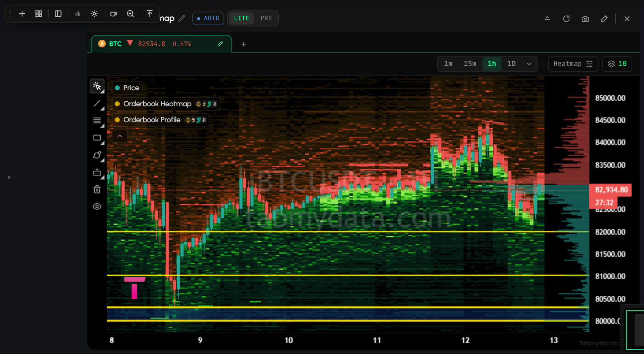Toggle the sidebar panel layout icon
The height and width of the screenshot is (354, 644).
click(x=58, y=14)
